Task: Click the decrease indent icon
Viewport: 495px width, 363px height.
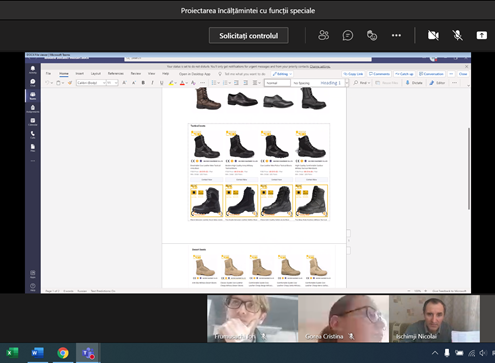Action: pos(236,83)
